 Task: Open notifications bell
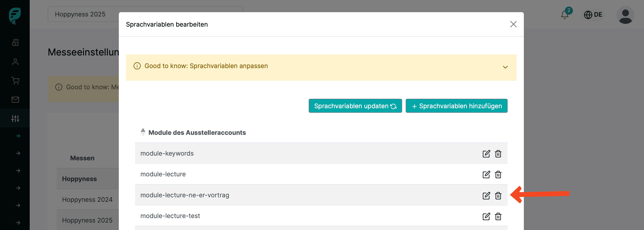pos(565,15)
